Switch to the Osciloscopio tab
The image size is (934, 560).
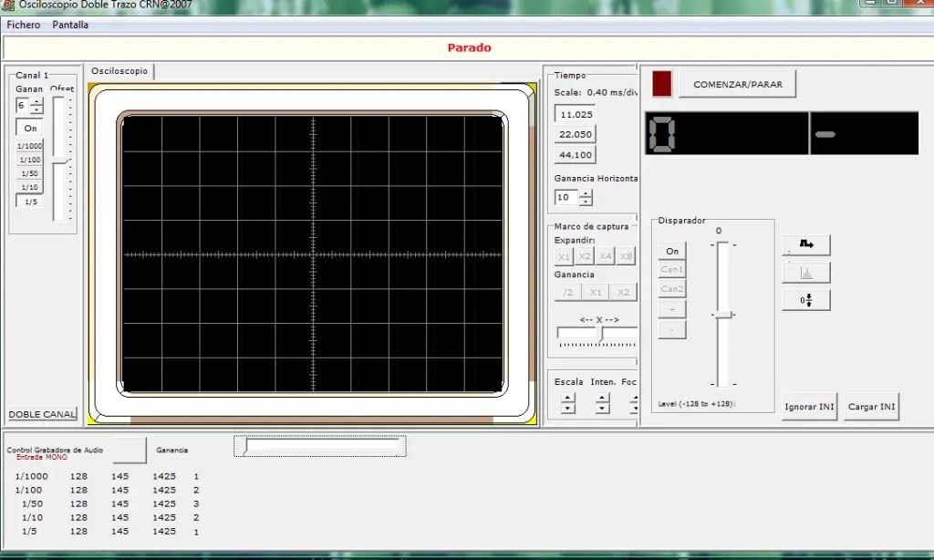[x=119, y=71]
